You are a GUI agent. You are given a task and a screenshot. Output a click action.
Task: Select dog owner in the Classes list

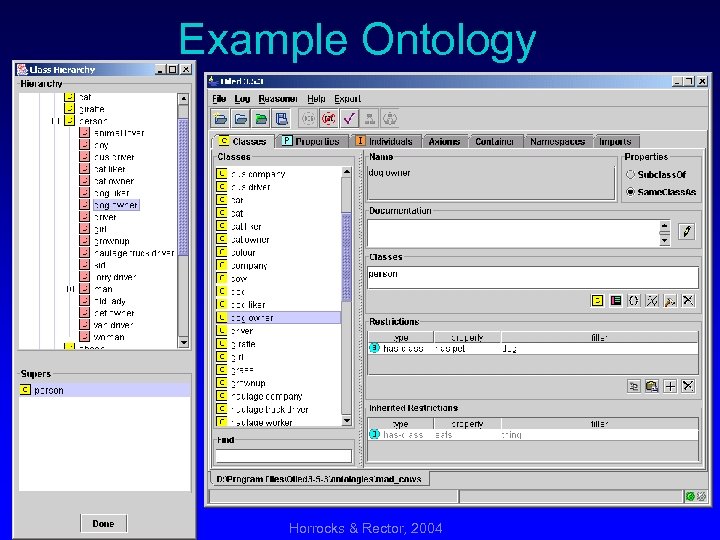[x=278, y=318]
